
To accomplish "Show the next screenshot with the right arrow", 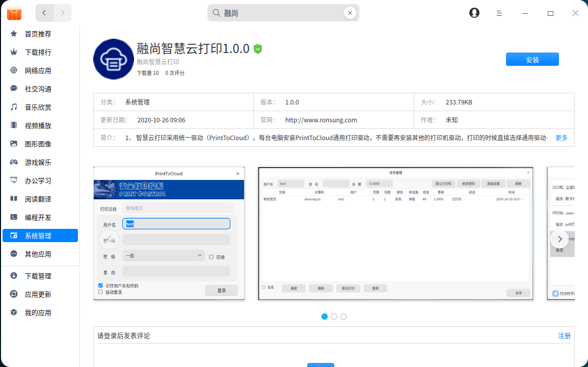I will coord(559,239).
